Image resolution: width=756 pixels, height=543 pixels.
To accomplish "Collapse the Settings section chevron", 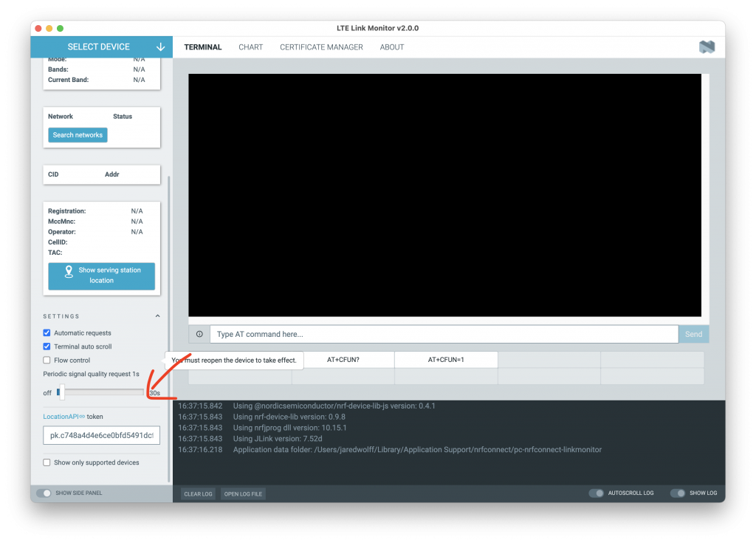I will [x=158, y=316].
